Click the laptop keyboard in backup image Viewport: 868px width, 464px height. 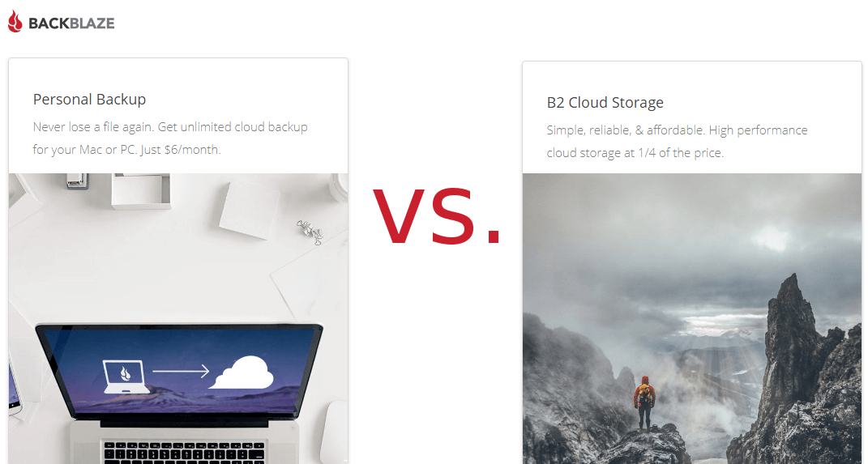[x=186, y=452]
